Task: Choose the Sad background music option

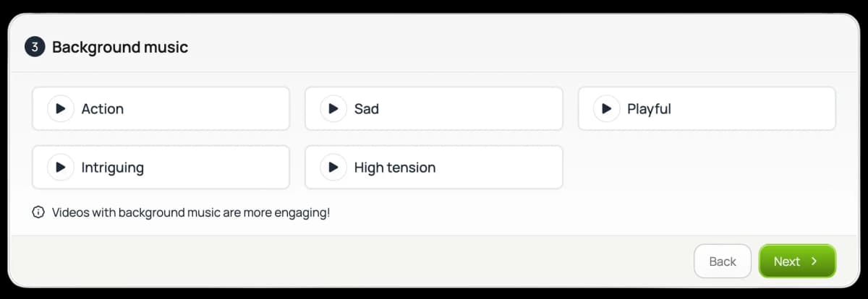Action: 434,108
